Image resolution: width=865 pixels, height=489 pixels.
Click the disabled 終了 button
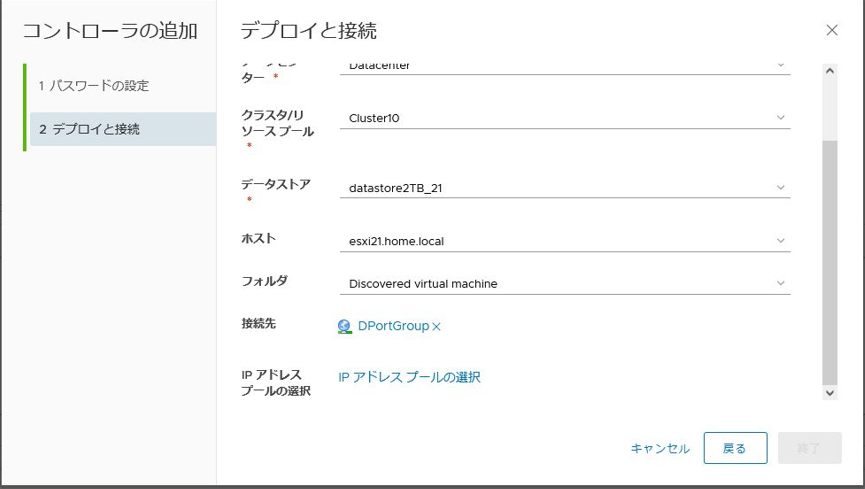pos(810,448)
